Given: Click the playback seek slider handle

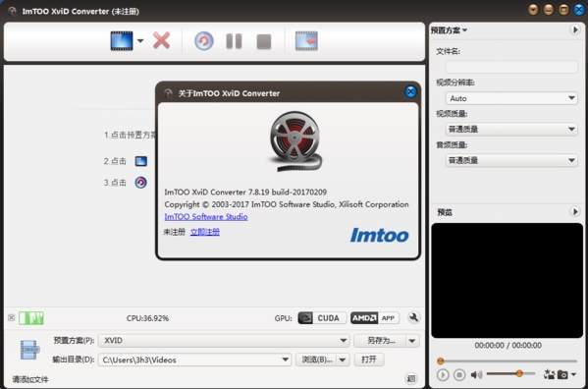Looking at the screenshot, I should (441, 361).
